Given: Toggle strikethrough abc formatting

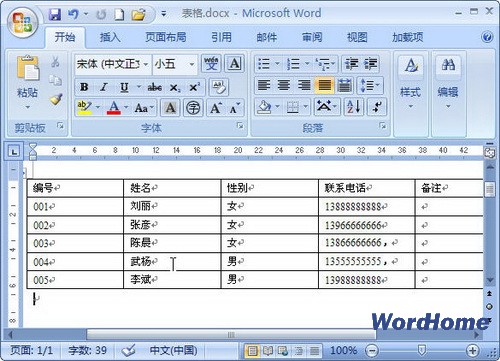Looking at the screenshot, I should coord(155,87).
